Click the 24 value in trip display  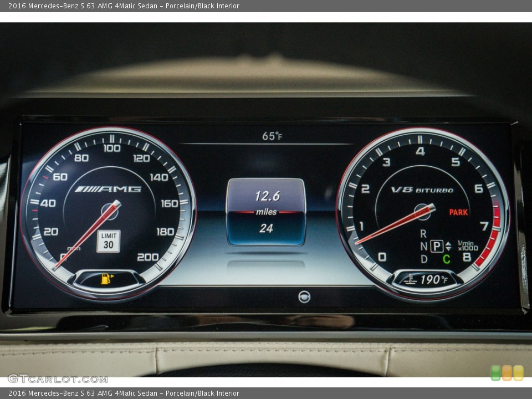(266, 228)
